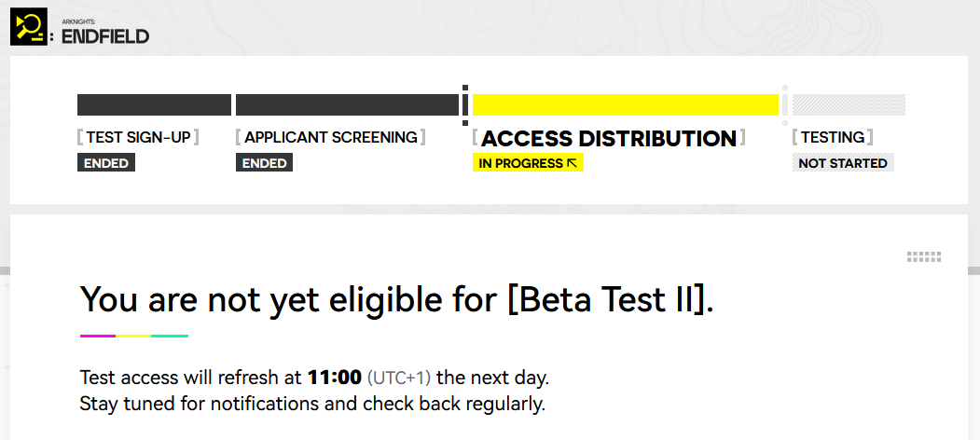Open the Access Distribution stage heading

(x=608, y=139)
